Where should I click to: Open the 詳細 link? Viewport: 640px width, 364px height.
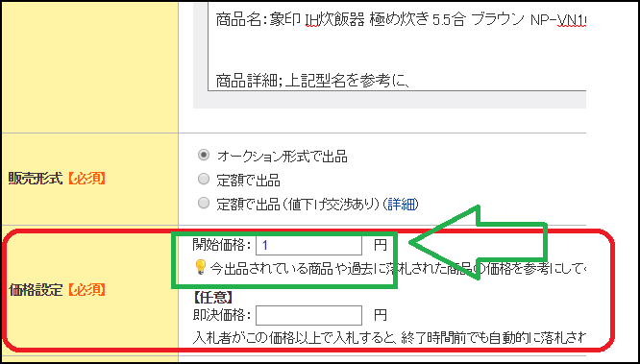coord(401,204)
